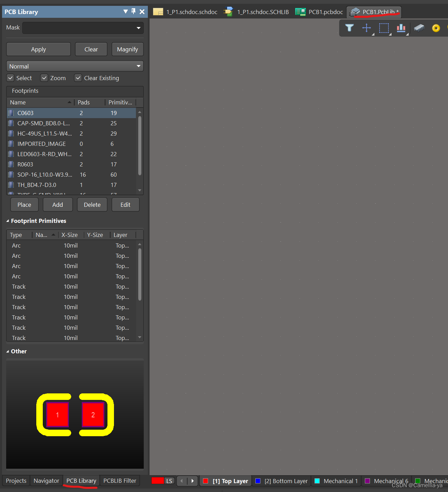Click the cyan Mechanical 1 color swatch
Viewport: 448px width, 492px height.
pyautogui.click(x=317, y=481)
